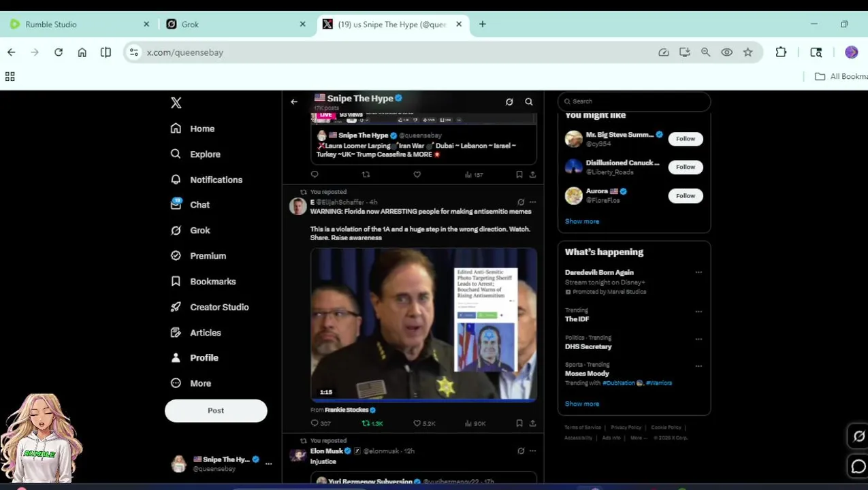The width and height of the screenshot is (868, 490).
Task: Open more options on Elon Musk post
Action: coord(532,451)
